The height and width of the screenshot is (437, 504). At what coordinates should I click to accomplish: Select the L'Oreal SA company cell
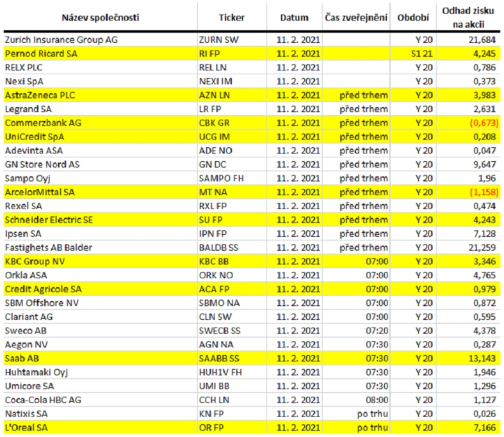point(101,427)
